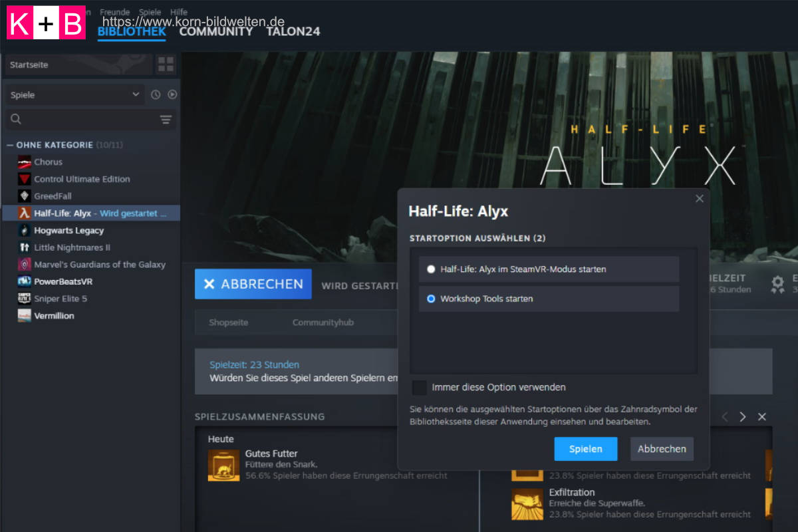Open the Chorus game icon
This screenshot has height=532, width=798.
25,162
